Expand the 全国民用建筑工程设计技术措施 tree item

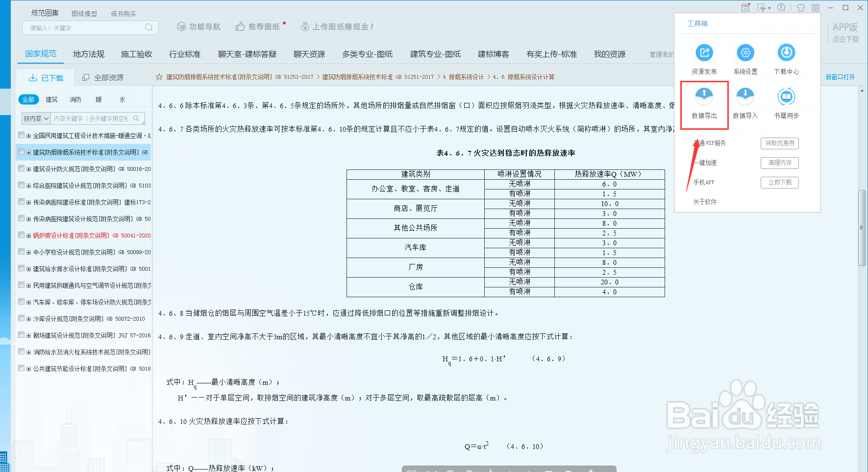28,135
